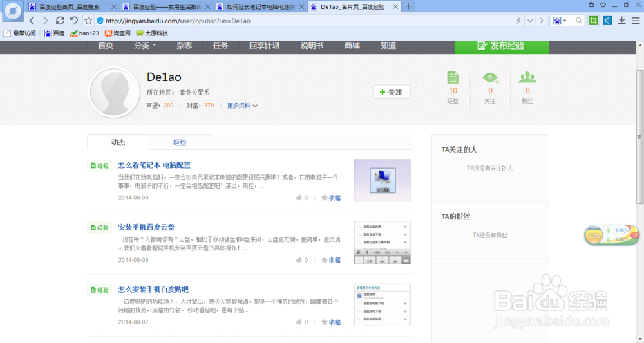Click the eye 关注 count icon

point(490,77)
